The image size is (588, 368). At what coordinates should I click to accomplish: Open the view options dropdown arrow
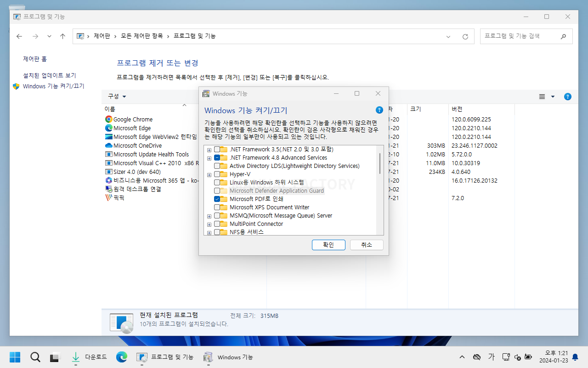point(553,97)
